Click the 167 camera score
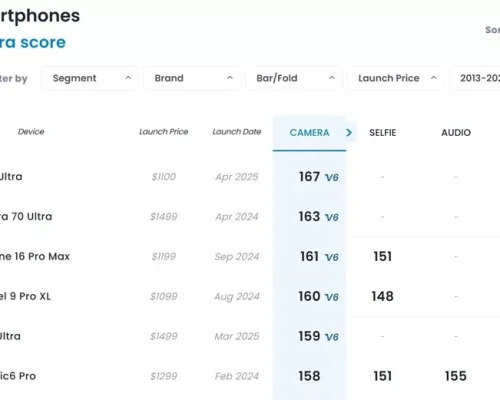The width and height of the screenshot is (500, 400). tap(309, 177)
